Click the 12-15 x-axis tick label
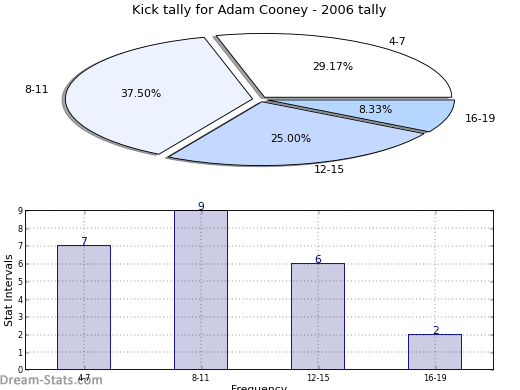 click(x=318, y=378)
